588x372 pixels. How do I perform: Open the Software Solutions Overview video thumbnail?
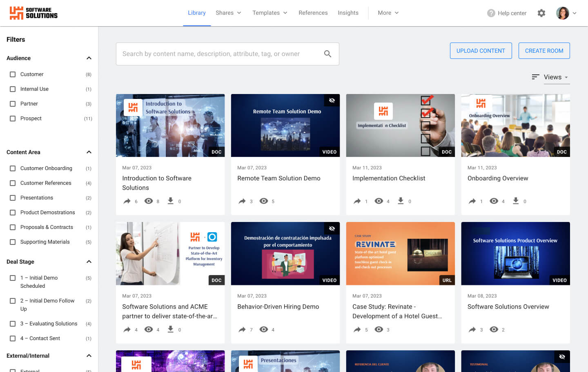[515, 253]
